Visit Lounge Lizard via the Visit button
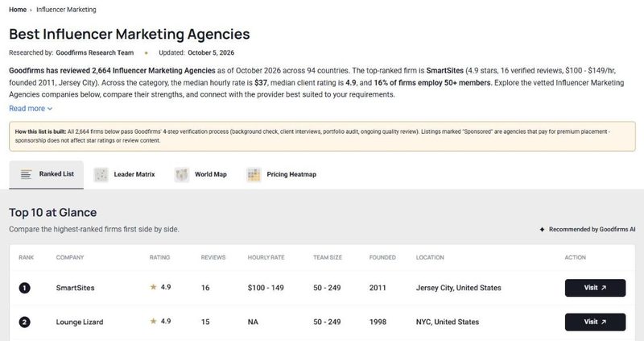 coord(595,322)
